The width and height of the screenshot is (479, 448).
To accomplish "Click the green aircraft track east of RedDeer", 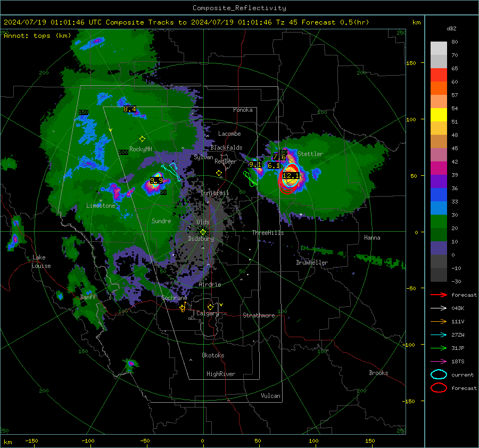I will point(249,179).
